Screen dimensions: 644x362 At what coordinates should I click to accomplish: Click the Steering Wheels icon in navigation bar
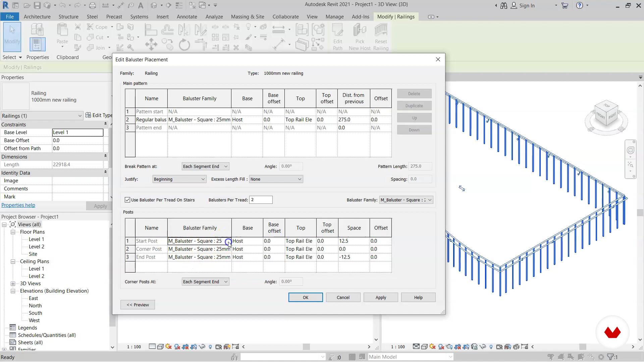pos(631,150)
